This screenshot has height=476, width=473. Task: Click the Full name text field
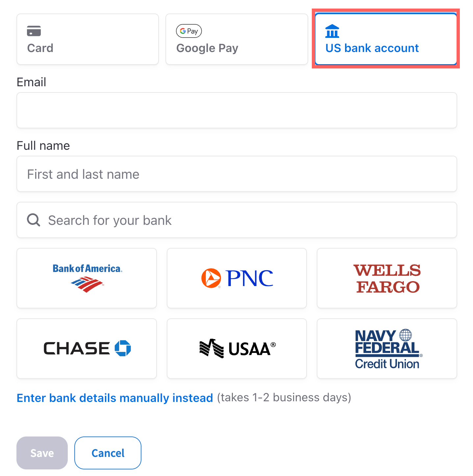(237, 174)
